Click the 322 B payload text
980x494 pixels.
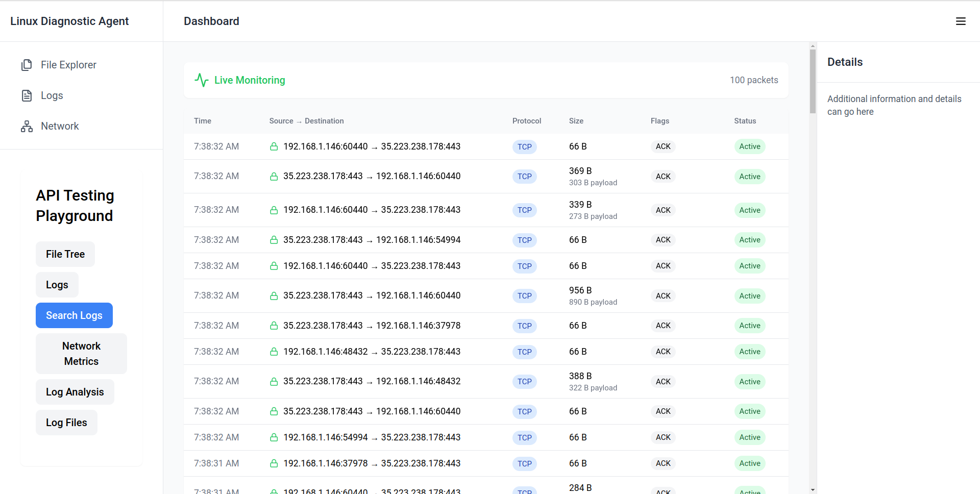593,388
